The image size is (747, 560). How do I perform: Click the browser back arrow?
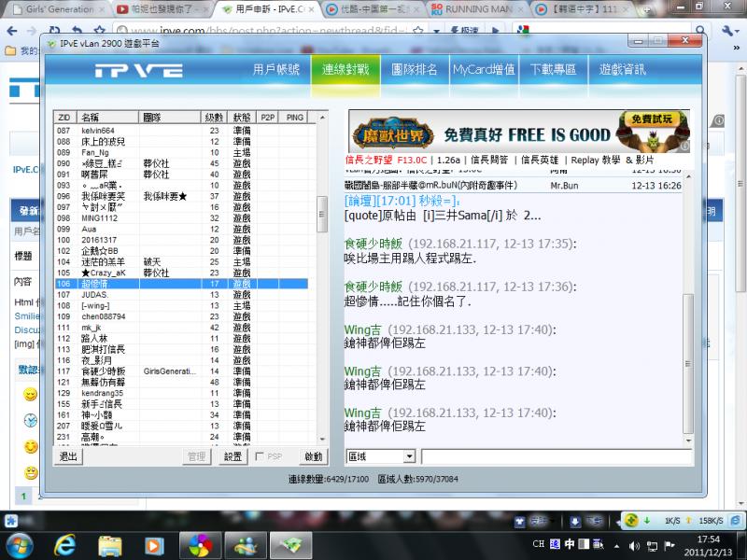[12, 31]
